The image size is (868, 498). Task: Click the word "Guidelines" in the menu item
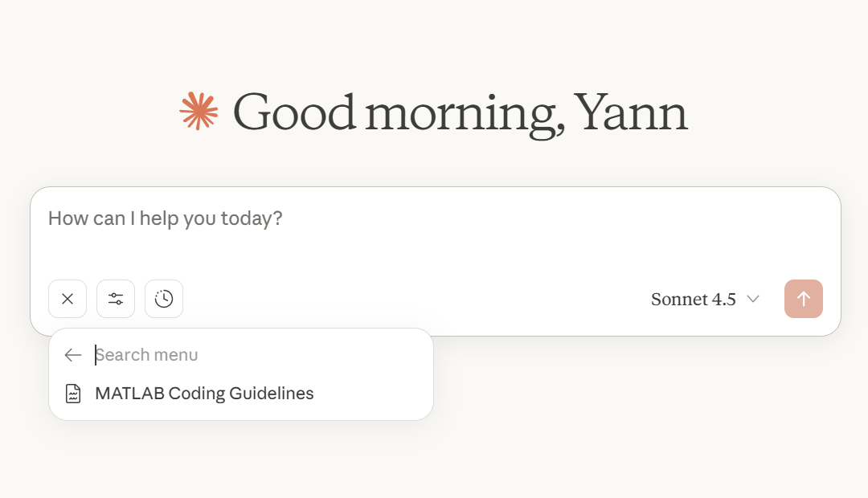[272, 394]
